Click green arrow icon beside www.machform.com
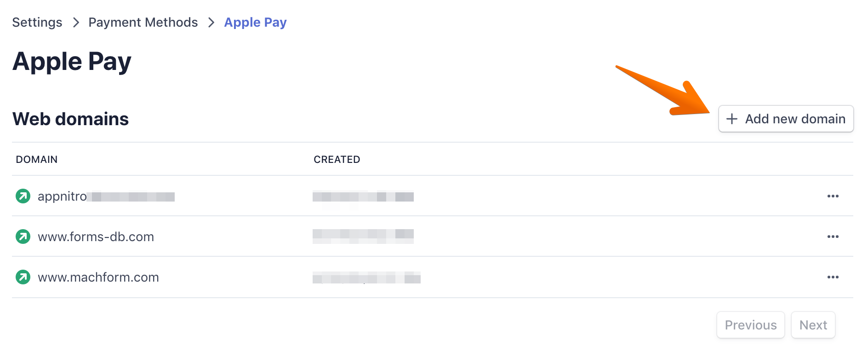Image resolution: width=868 pixels, height=358 pixels. [x=23, y=277]
